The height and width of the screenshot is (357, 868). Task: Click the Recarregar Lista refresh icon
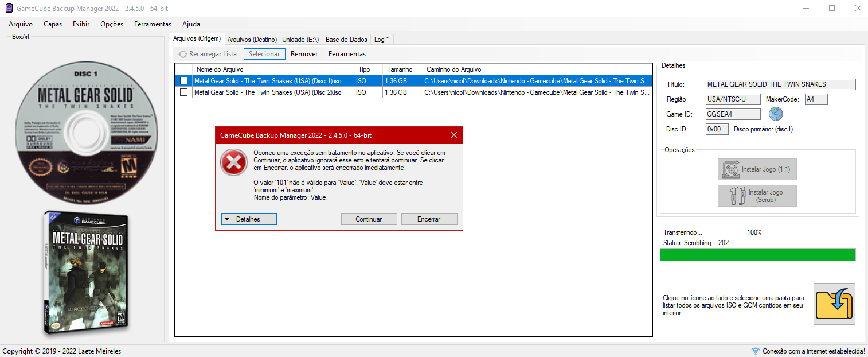click(x=183, y=54)
